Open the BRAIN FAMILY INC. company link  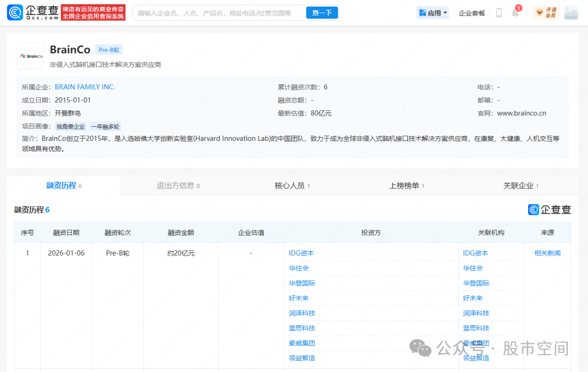click(85, 87)
